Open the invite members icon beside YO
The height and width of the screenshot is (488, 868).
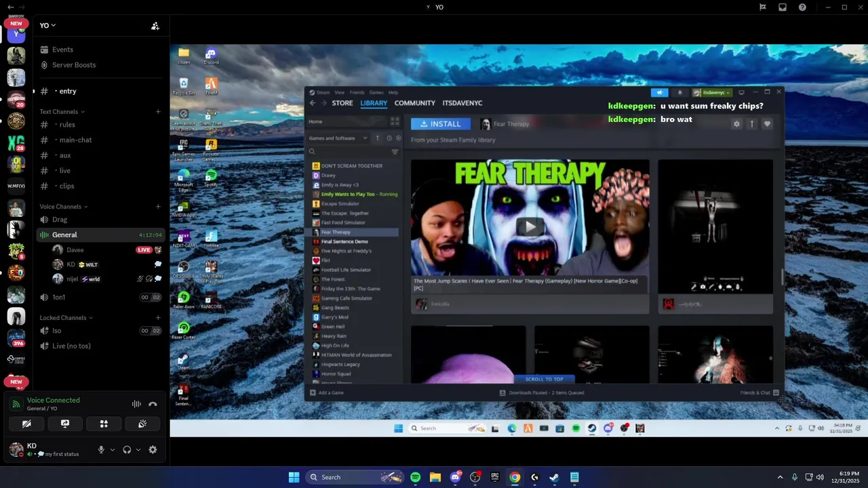click(155, 26)
